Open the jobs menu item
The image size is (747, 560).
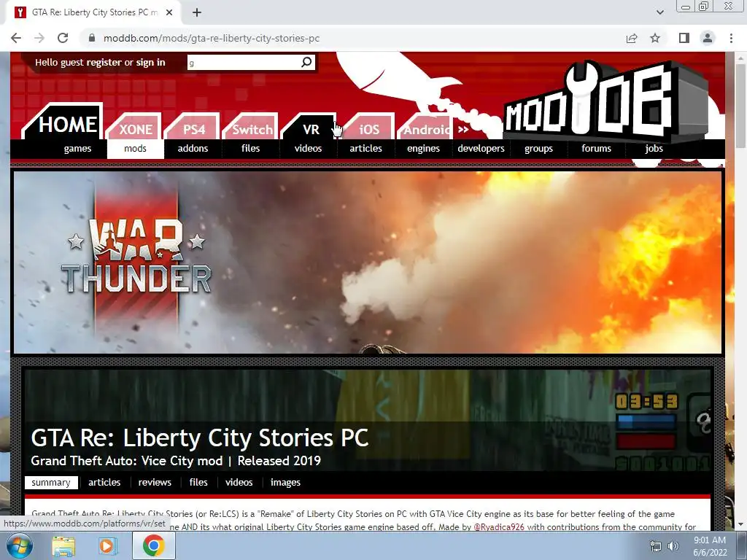[654, 149]
